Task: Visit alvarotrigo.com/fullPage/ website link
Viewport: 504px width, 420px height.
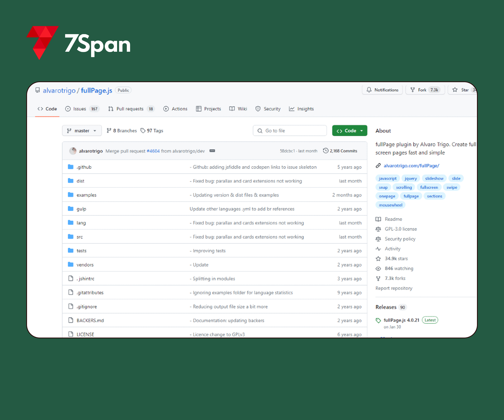Action: [411, 166]
